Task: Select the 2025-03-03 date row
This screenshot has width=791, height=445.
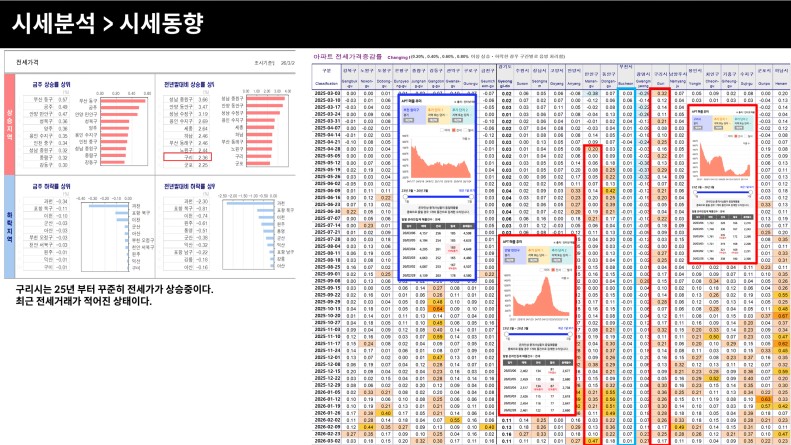Action: (x=328, y=93)
